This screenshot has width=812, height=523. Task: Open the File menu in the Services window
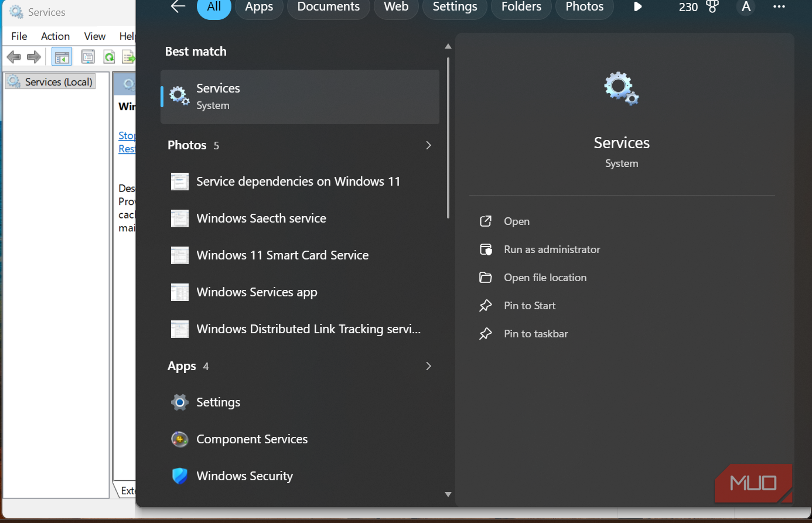click(19, 36)
